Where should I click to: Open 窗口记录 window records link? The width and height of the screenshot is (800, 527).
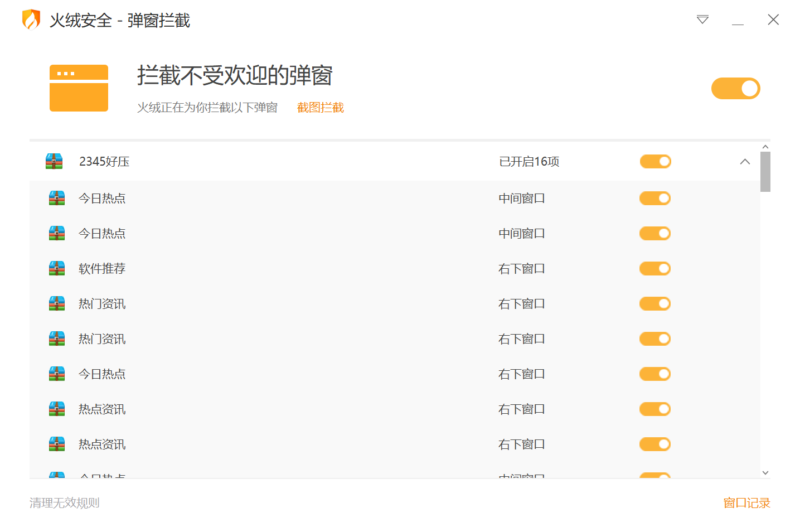(746, 503)
